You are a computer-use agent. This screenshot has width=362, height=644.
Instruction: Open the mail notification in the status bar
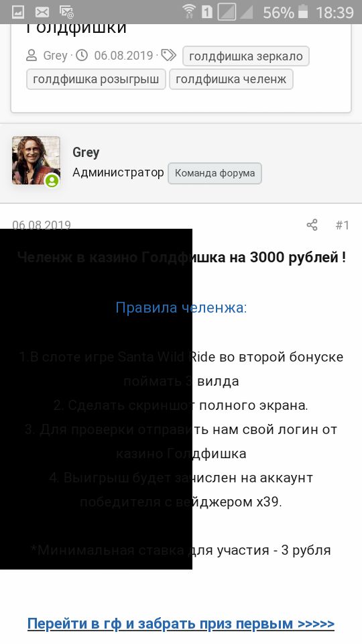42,12
